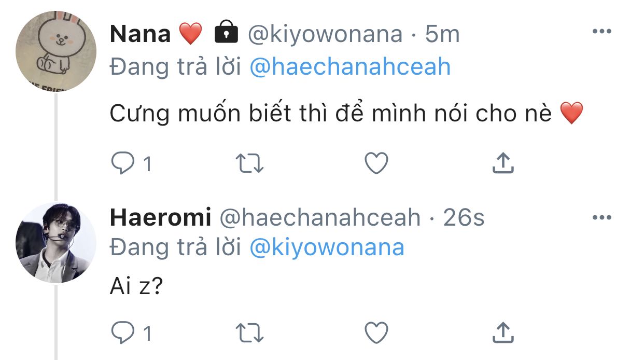Open the 26s timestamp on Haeromi's tweet
This screenshot has width=644, height=360.
coord(464,218)
